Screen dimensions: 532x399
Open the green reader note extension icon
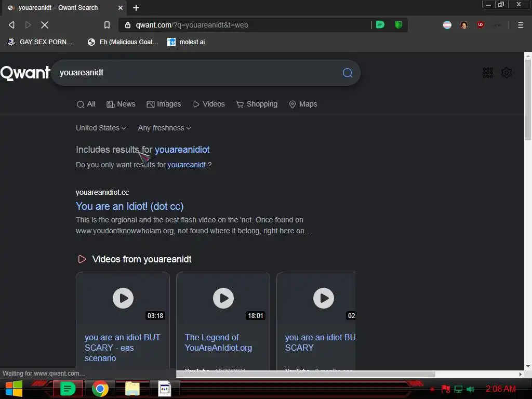pos(380,25)
